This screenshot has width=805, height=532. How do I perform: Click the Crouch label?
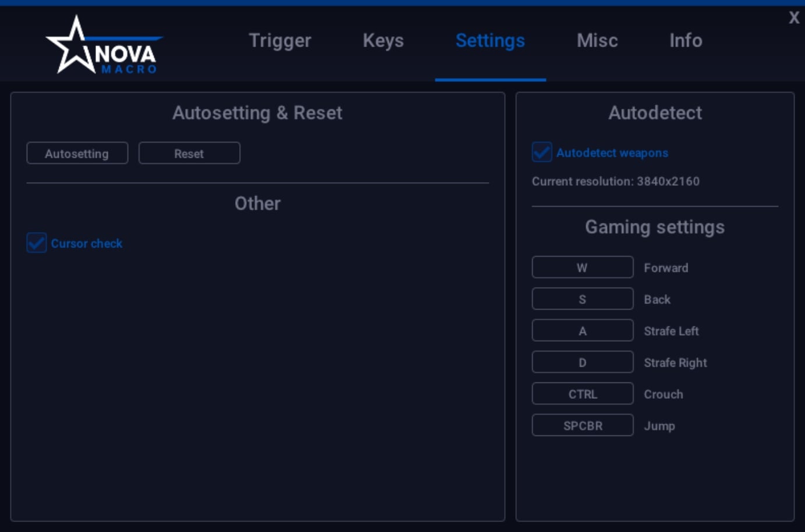pyautogui.click(x=664, y=394)
